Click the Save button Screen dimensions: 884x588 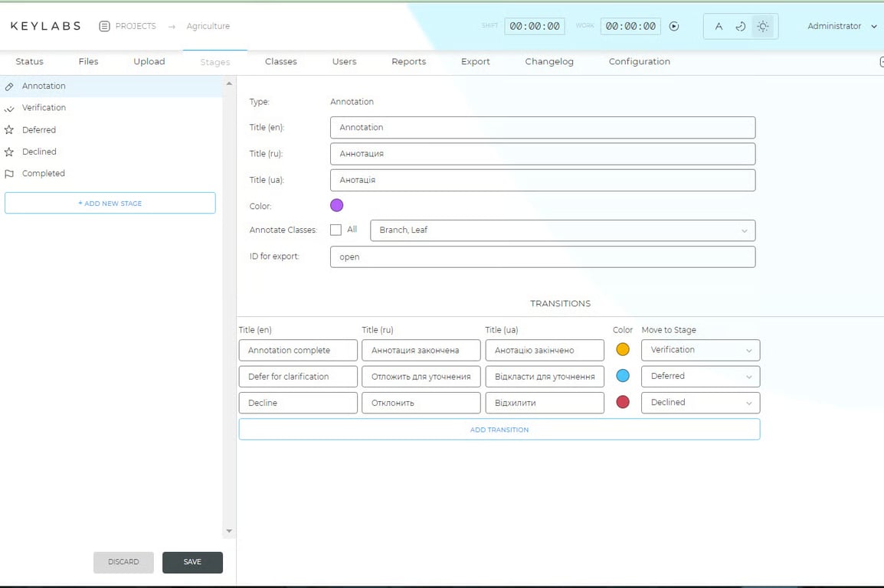pyautogui.click(x=192, y=562)
